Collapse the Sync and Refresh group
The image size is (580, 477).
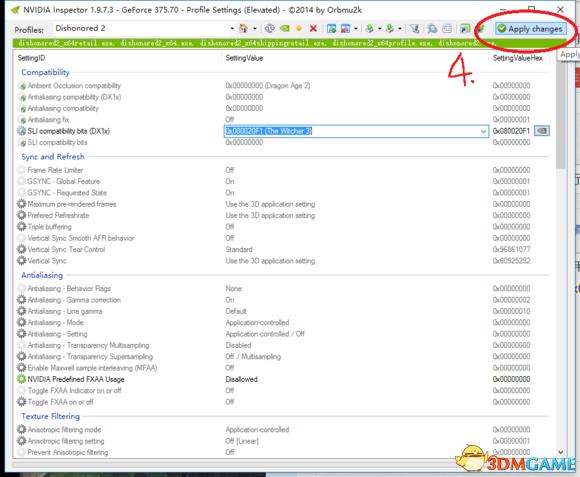[53, 157]
